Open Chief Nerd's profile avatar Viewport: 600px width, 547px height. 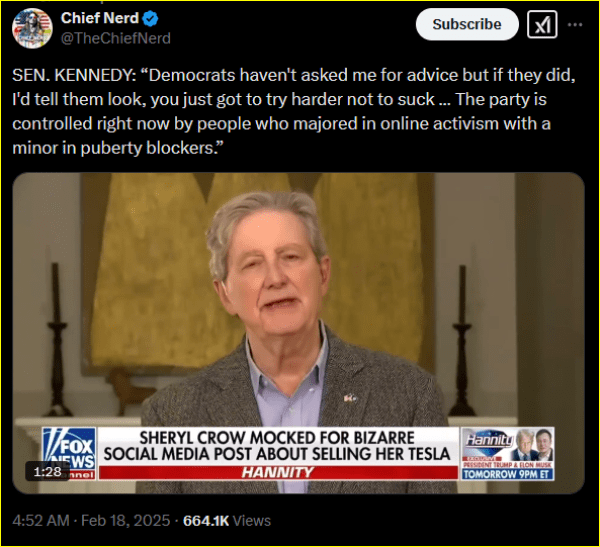point(32,28)
